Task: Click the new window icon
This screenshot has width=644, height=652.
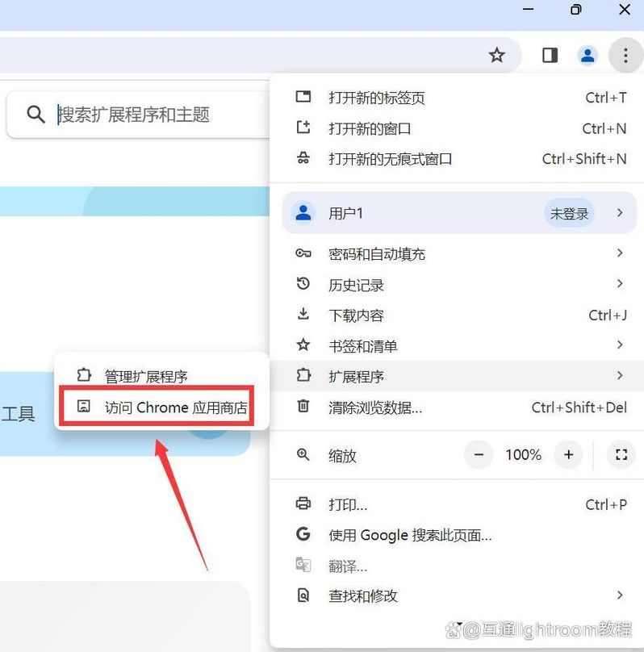Action: 303,127
